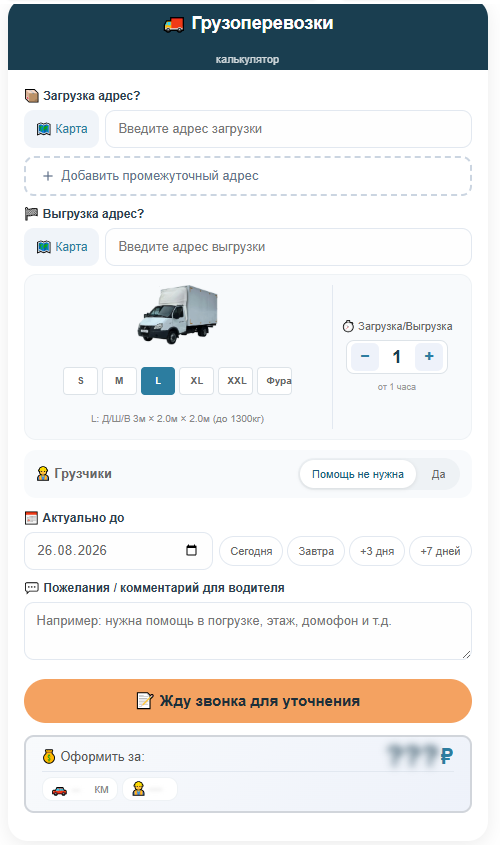The height and width of the screenshot is (845, 500).
Task: Click the blurred price in rubles
Action: [x=420, y=756]
